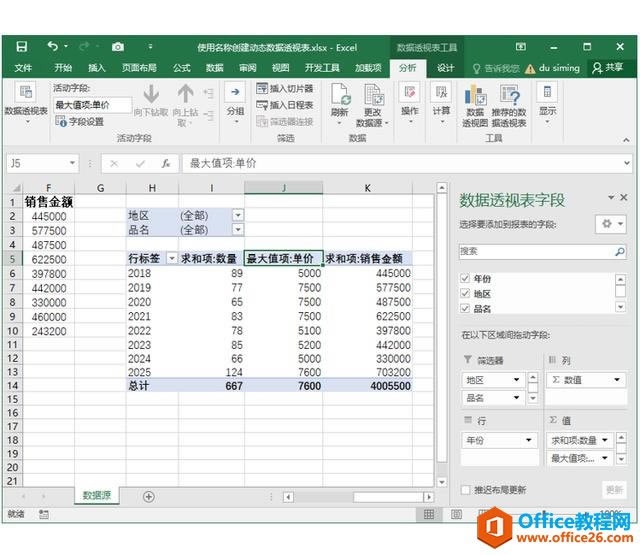The width and height of the screenshot is (640, 555).
Task: Click the ribbon display options icon
Action: 520,47
